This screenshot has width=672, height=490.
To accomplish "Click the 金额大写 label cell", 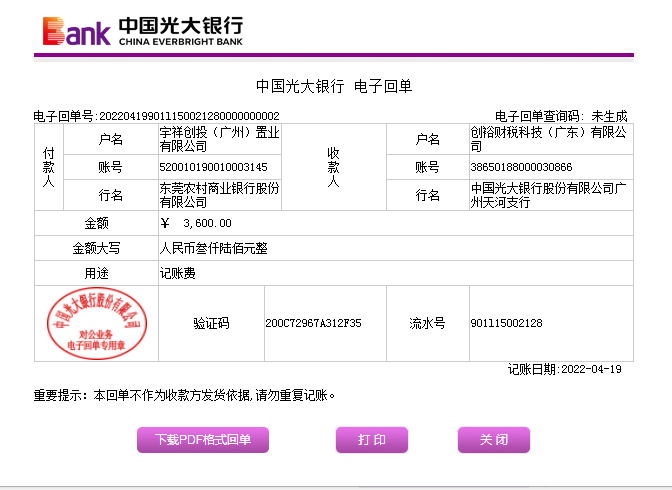I will pyautogui.click(x=96, y=248).
